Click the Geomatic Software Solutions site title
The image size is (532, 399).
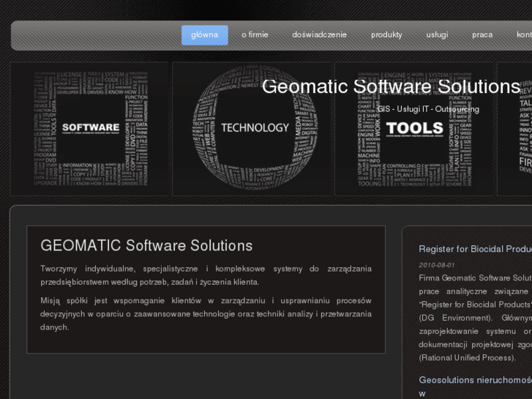(391, 86)
